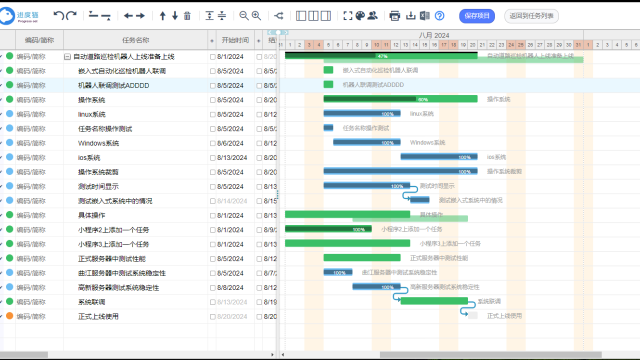
Task: Zoom out the Gantt timeline
Action: click(244, 16)
